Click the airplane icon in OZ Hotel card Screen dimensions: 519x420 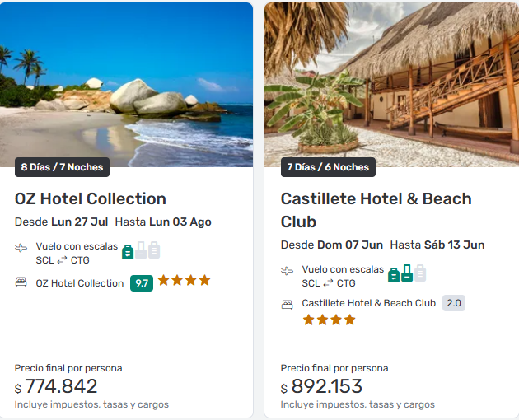pyautogui.click(x=21, y=248)
